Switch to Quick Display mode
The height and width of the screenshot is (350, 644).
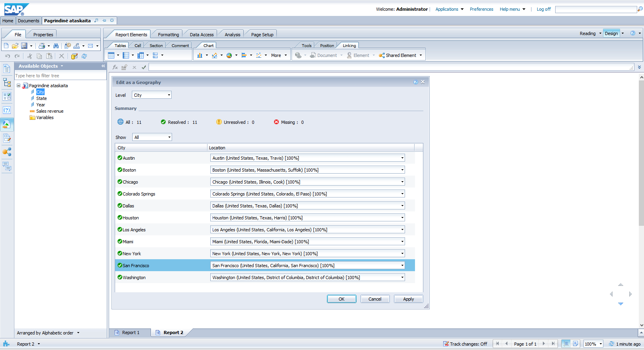click(x=566, y=344)
